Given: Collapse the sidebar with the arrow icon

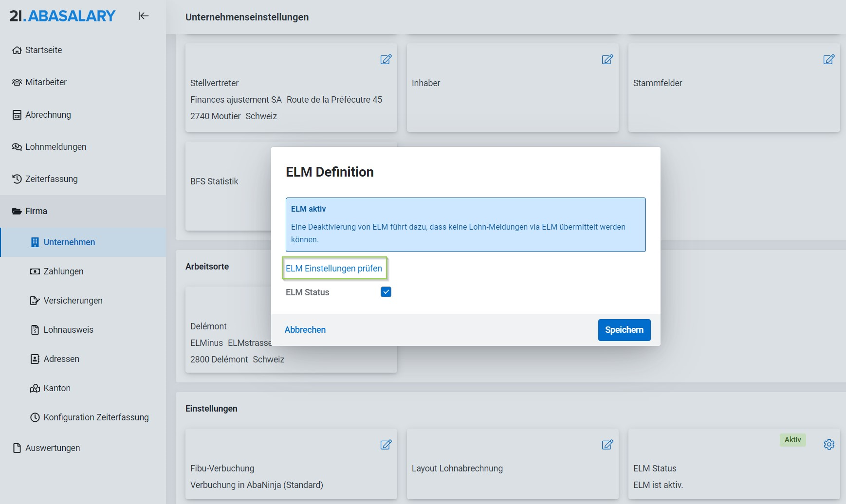Looking at the screenshot, I should [143, 16].
